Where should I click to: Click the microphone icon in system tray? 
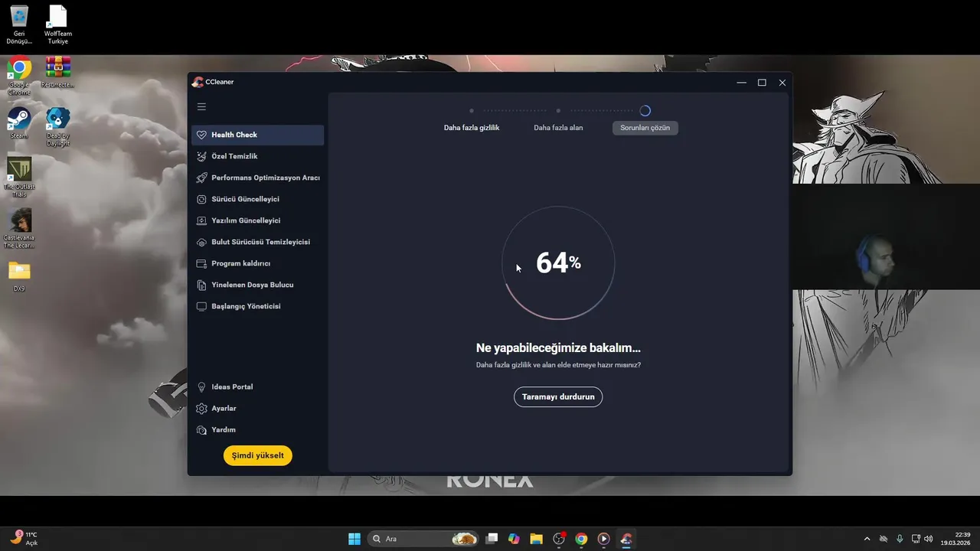pyautogui.click(x=900, y=539)
